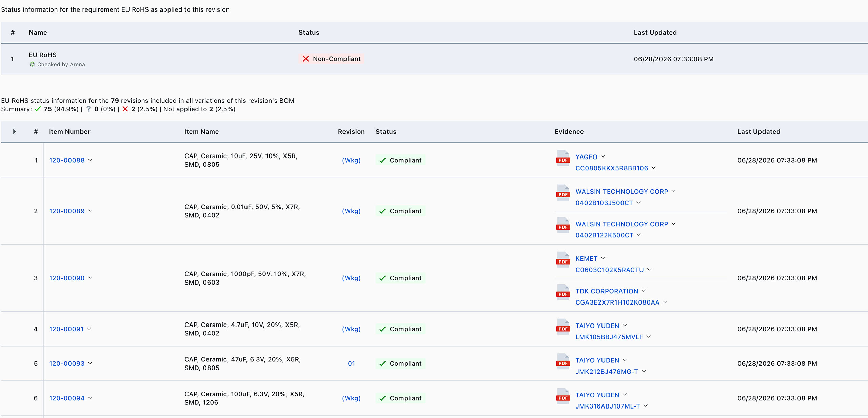Open PDF icon for LMK105BBJ475MVLF evidence
The height and width of the screenshot is (418, 868).
(563, 327)
